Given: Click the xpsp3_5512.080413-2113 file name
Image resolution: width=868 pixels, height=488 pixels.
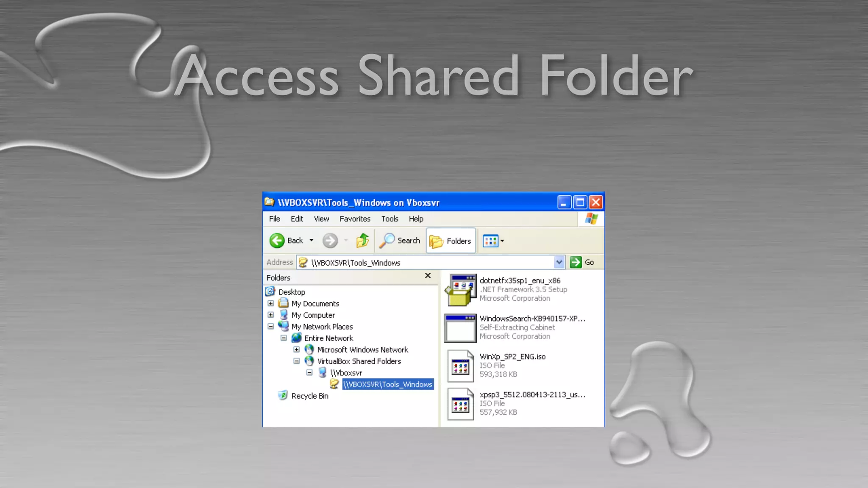Looking at the screenshot, I should (532, 395).
